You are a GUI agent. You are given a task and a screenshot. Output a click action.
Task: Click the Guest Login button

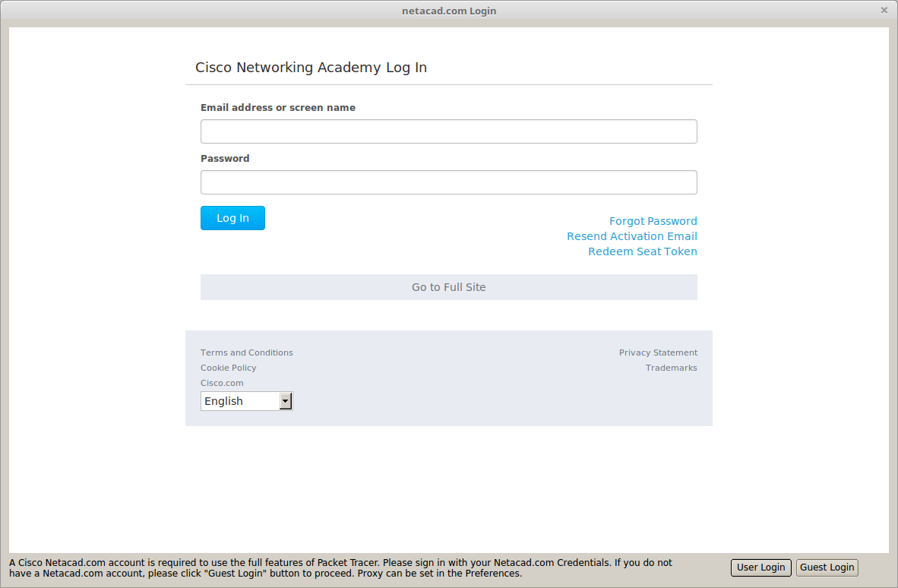point(827,567)
